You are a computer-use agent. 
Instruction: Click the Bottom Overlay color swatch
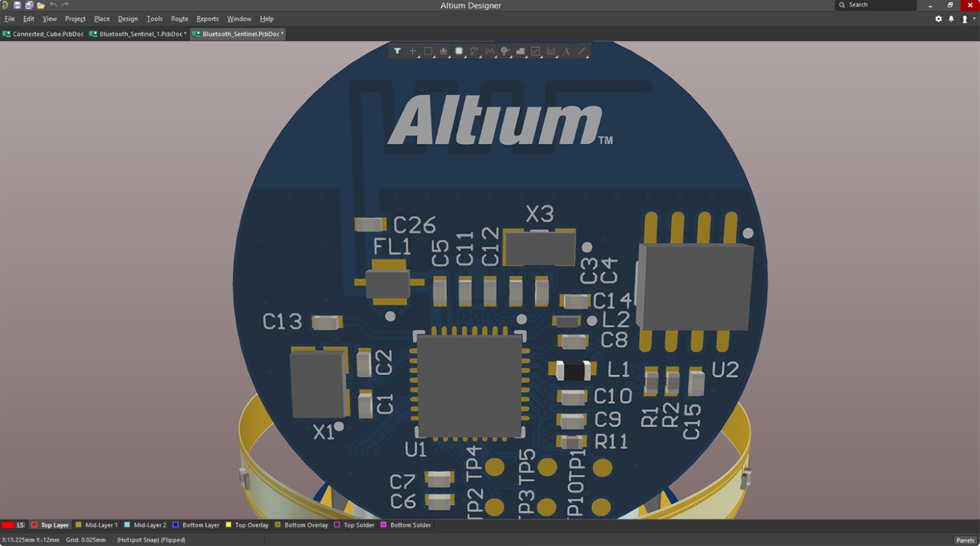point(278,525)
